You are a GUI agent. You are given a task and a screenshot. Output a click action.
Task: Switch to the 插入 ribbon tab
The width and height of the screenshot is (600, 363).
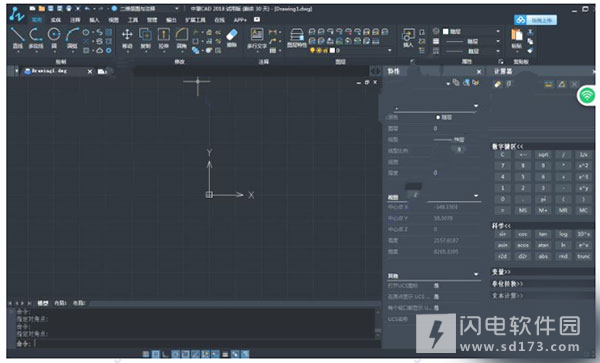tap(94, 20)
